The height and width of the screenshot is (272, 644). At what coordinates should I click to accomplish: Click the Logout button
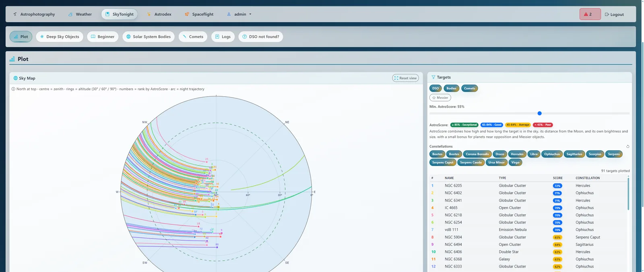tap(614, 15)
